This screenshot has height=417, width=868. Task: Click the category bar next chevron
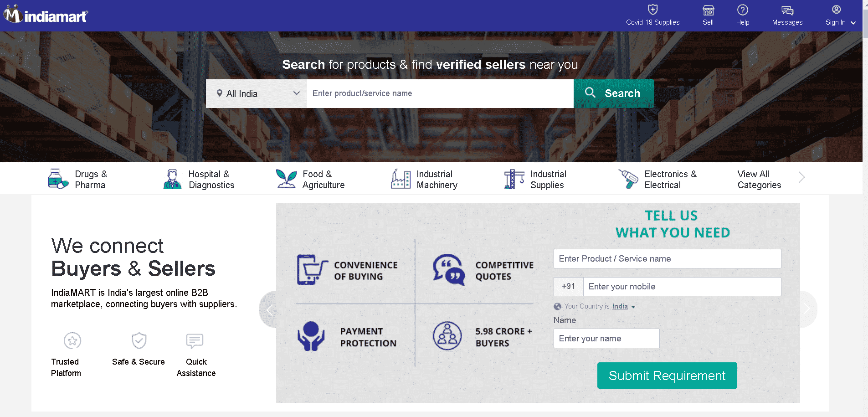click(802, 177)
